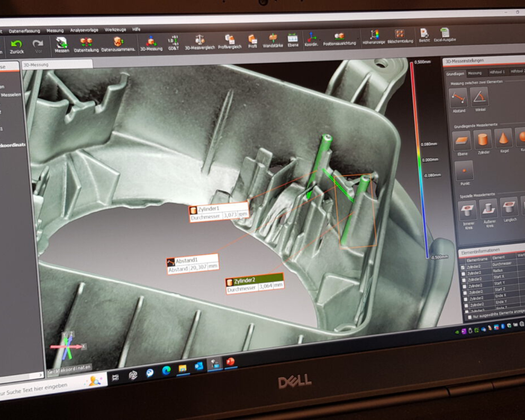Launch Microsoft Edge from the taskbar
Image resolution: width=525 pixels, height=420 pixels.
click(166, 370)
